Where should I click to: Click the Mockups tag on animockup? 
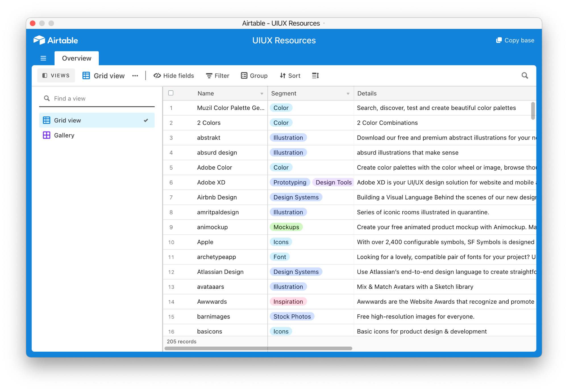[286, 227]
